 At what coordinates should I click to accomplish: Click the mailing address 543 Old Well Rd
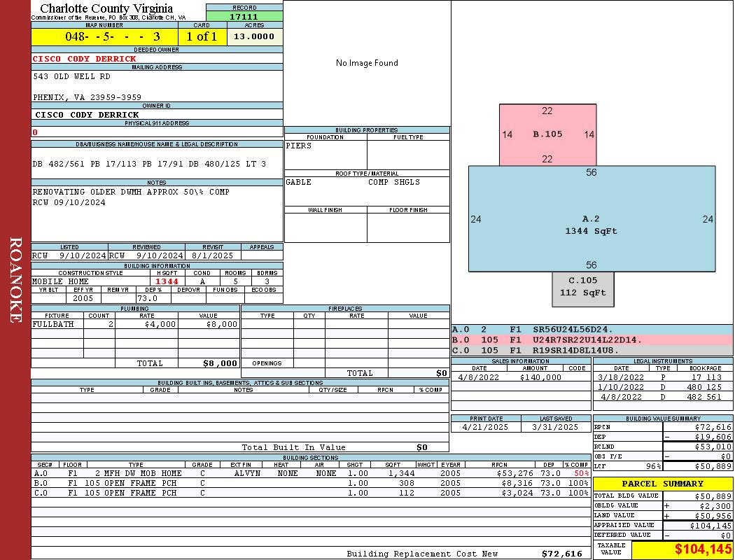point(72,76)
